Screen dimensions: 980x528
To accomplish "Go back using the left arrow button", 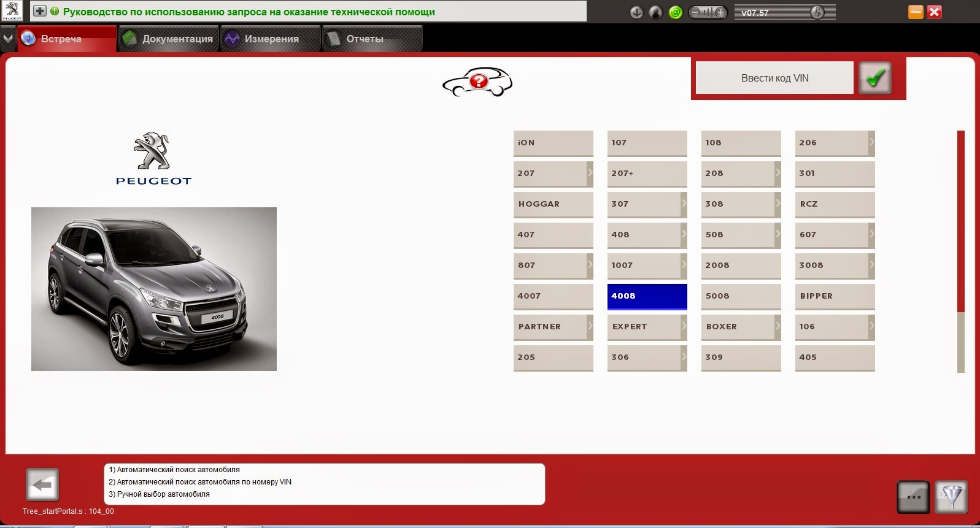I will pos(42,485).
